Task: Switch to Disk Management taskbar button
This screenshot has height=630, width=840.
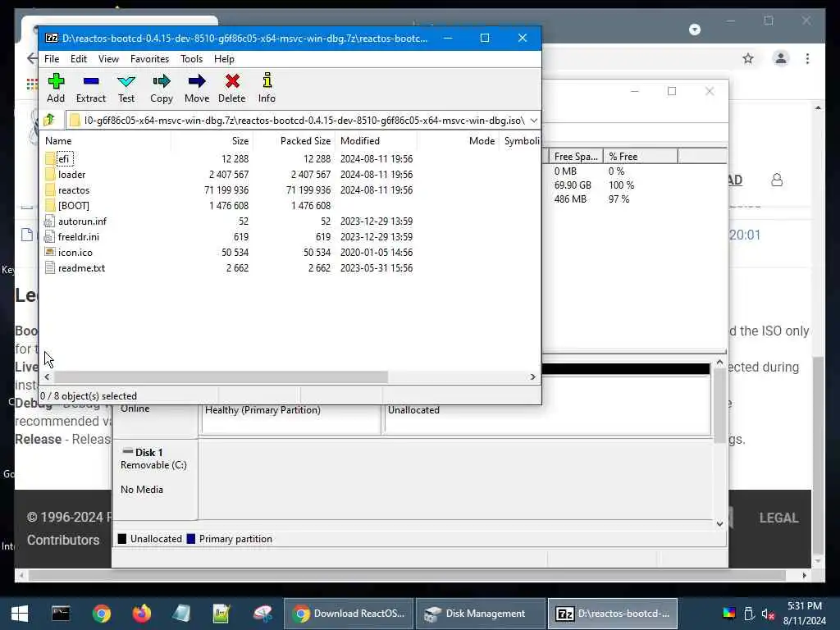Action: click(x=481, y=614)
